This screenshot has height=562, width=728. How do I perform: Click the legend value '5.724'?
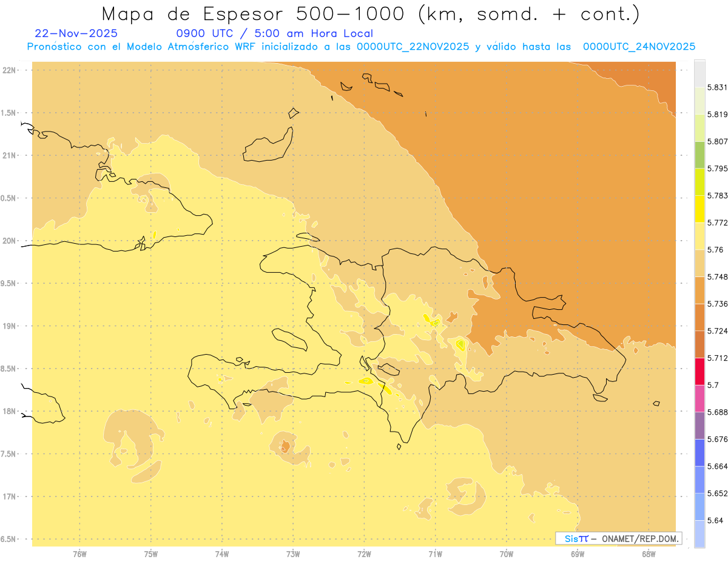(717, 331)
